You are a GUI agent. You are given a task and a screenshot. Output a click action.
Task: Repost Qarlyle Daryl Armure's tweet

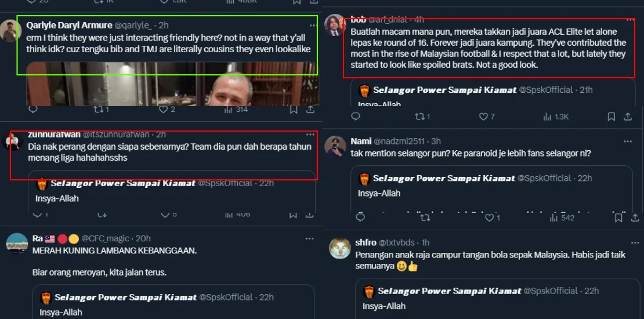[99, 109]
